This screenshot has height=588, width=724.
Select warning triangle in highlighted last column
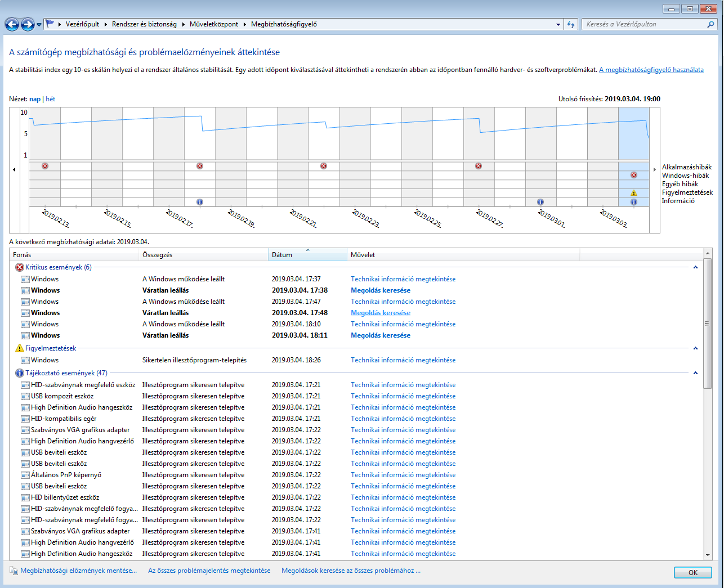point(634,193)
